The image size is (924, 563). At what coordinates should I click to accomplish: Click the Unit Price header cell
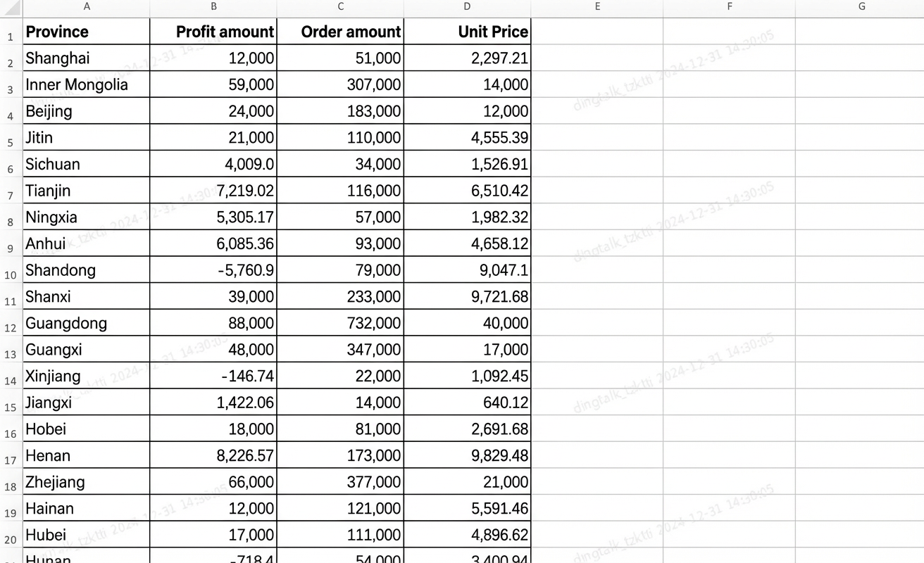tap(468, 32)
